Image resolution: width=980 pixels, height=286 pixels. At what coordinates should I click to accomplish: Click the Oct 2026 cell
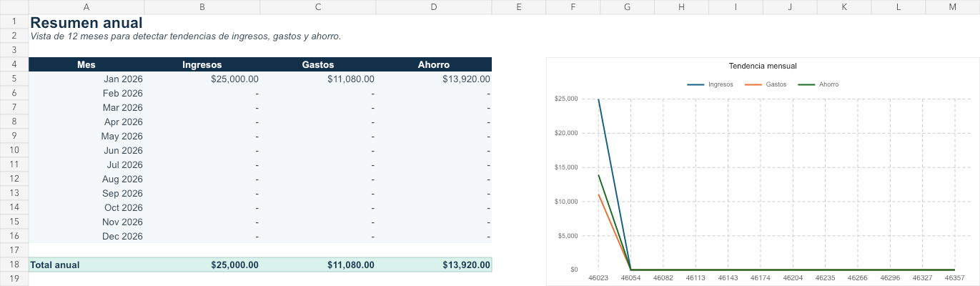coord(86,207)
